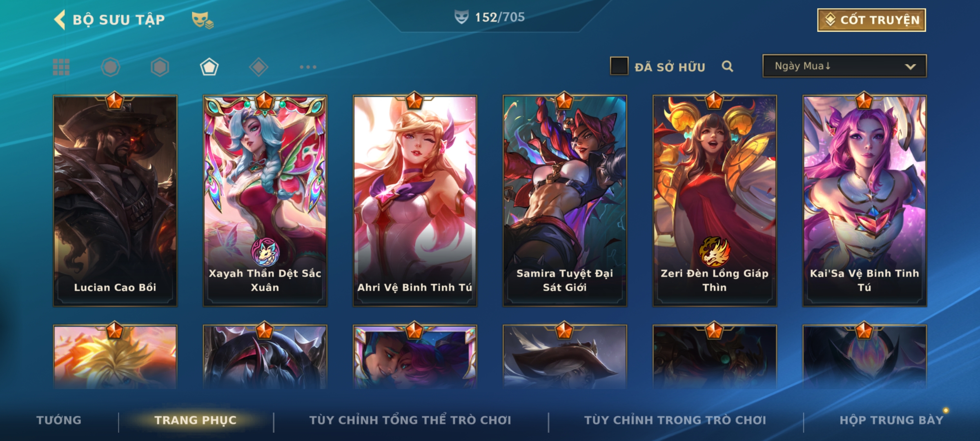980x441 pixels.
Task: Click the Ngày Mua dropdown chevron arrow
Action: [x=910, y=67]
